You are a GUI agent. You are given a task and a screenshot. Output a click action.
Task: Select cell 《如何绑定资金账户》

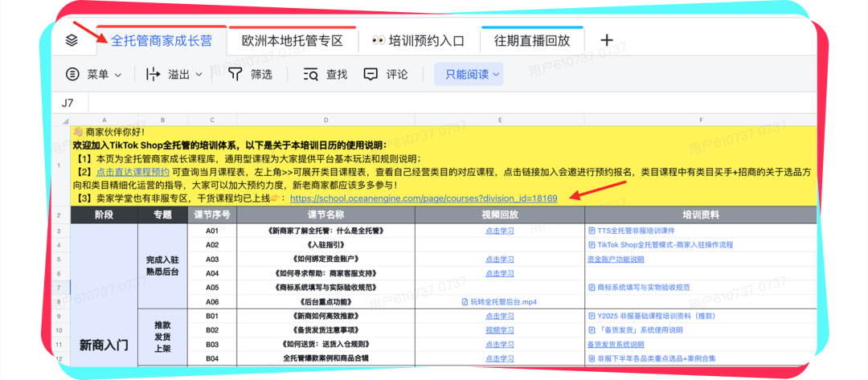point(325,259)
